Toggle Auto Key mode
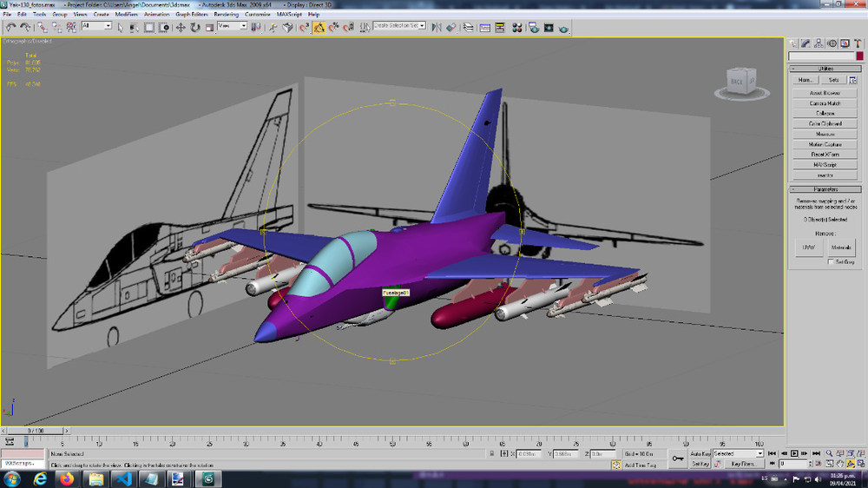 point(700,453)
